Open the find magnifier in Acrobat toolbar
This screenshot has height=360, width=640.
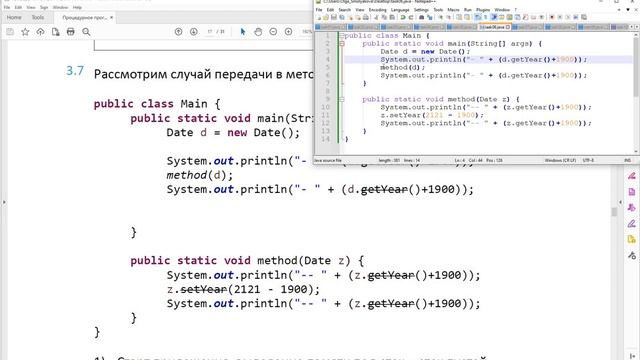pos(86,32)
